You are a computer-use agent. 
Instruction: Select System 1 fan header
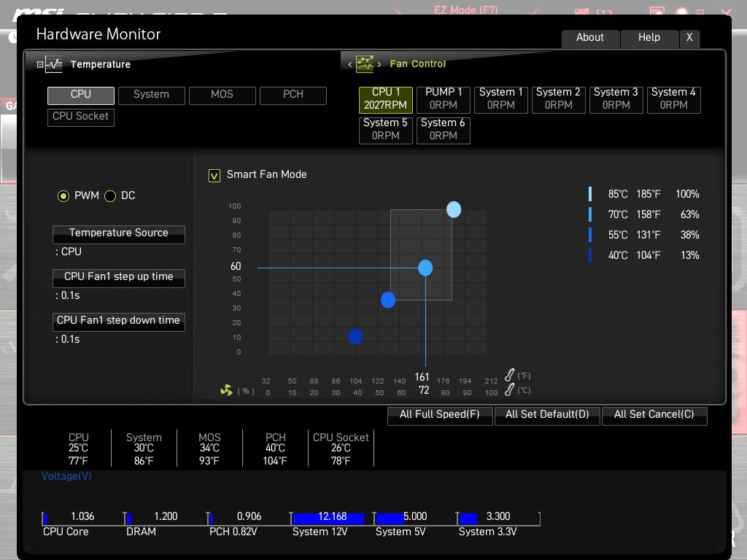[501, 99]
